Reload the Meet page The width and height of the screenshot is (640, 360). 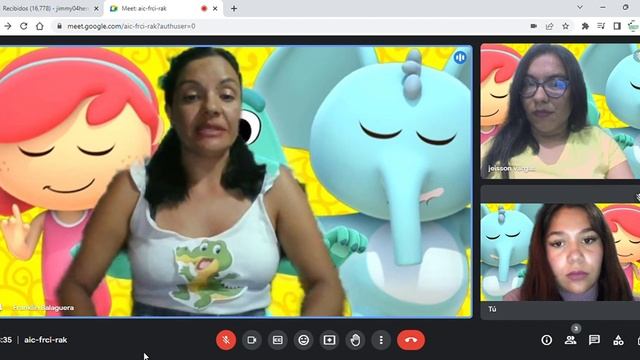point(24,26)
